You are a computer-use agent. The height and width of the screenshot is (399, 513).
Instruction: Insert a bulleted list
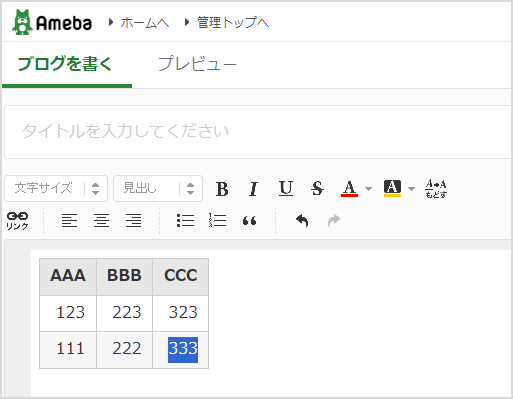tap(185, 220)
